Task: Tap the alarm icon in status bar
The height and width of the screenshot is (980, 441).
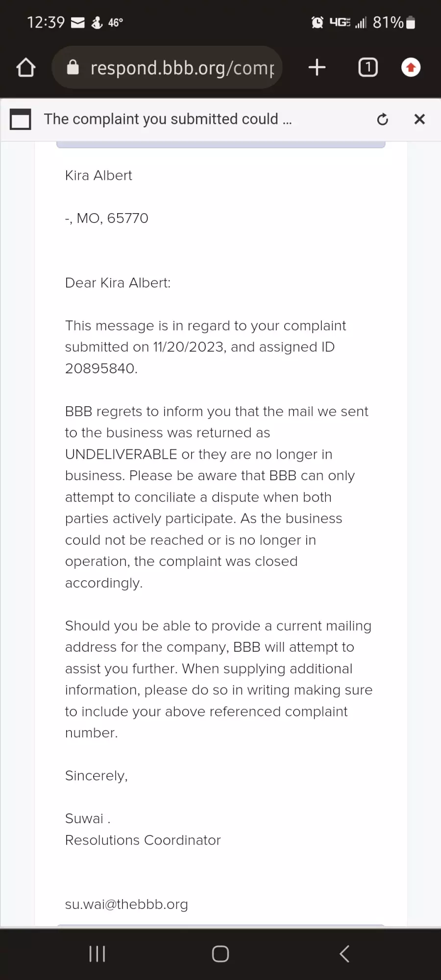Action: pos(318,22)
